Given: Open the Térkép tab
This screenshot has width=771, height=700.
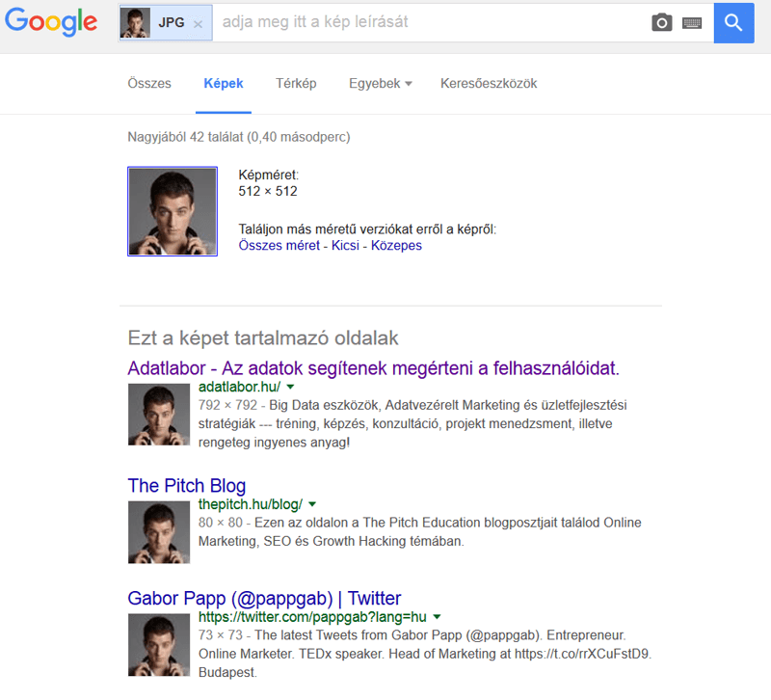Looking at the screenshot, I should 296,83.
